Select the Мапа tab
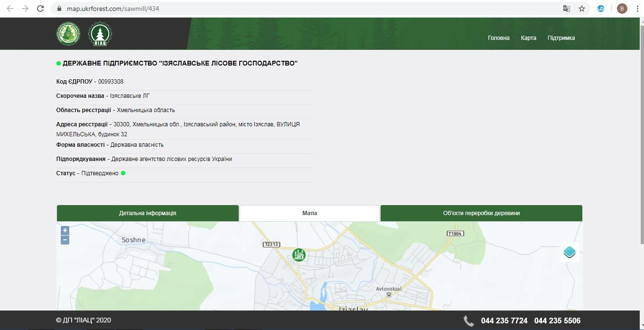644x330 pixels. coord(309,213)
